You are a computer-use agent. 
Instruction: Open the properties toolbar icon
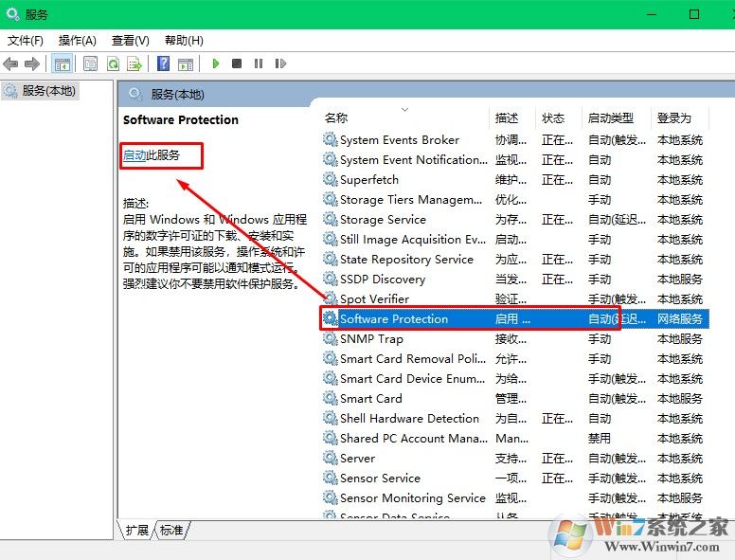(x=90, y=63)
